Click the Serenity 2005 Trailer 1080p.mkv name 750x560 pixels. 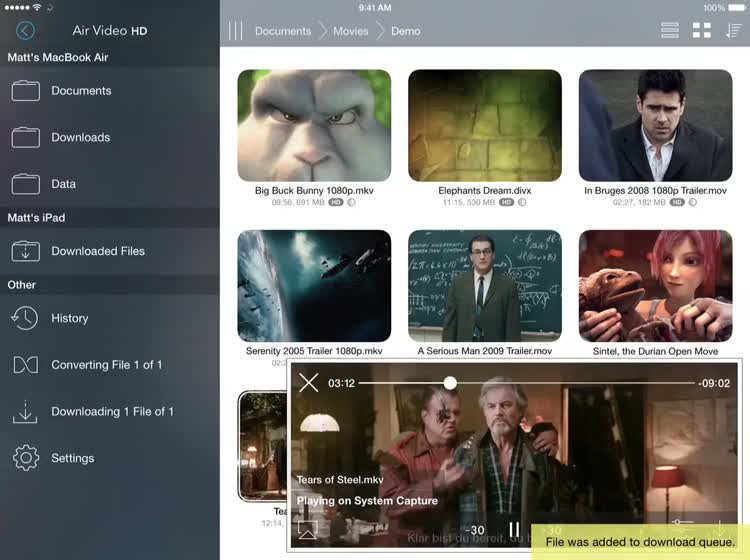coord(314,351)
